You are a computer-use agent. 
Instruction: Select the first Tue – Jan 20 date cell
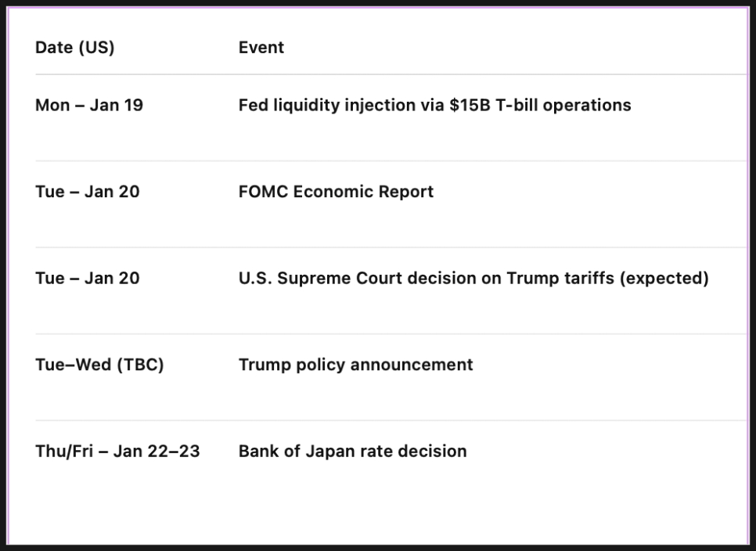[87, 192]
